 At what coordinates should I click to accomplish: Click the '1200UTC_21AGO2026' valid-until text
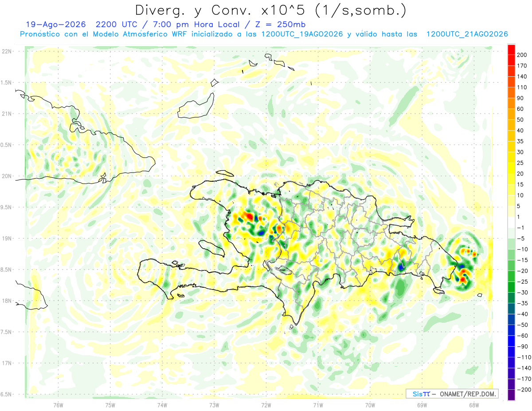coord(467,35)
